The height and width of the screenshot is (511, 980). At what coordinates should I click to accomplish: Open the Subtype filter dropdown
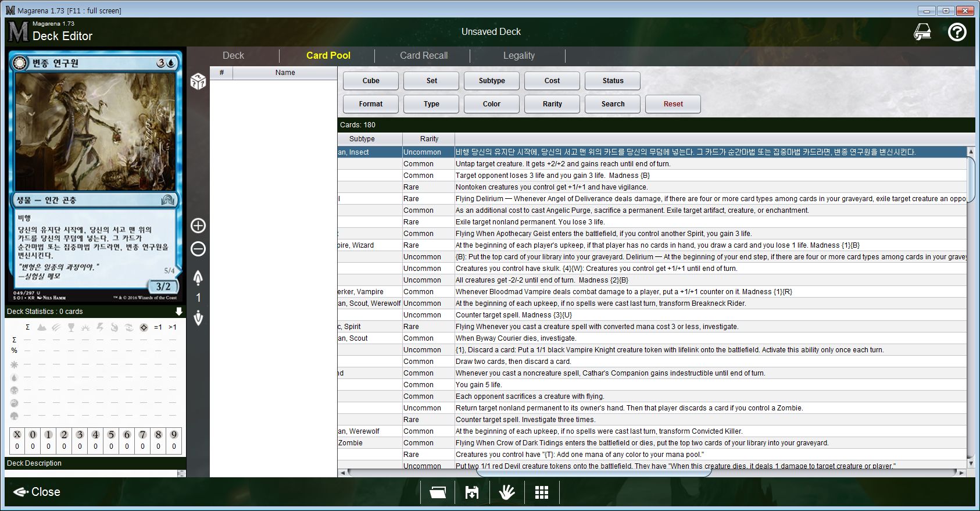(x=491, y=81)
